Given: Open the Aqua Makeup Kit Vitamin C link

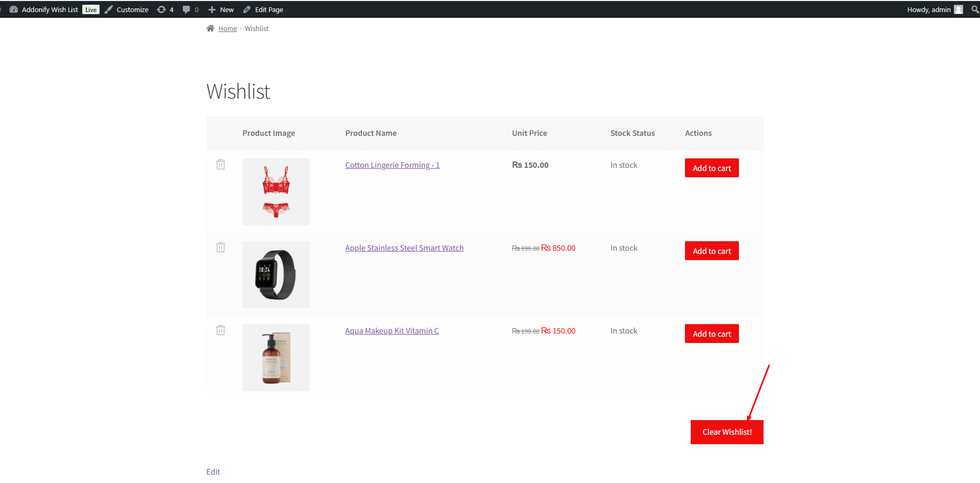Looking at the screenshot, I should click(391, 330).
